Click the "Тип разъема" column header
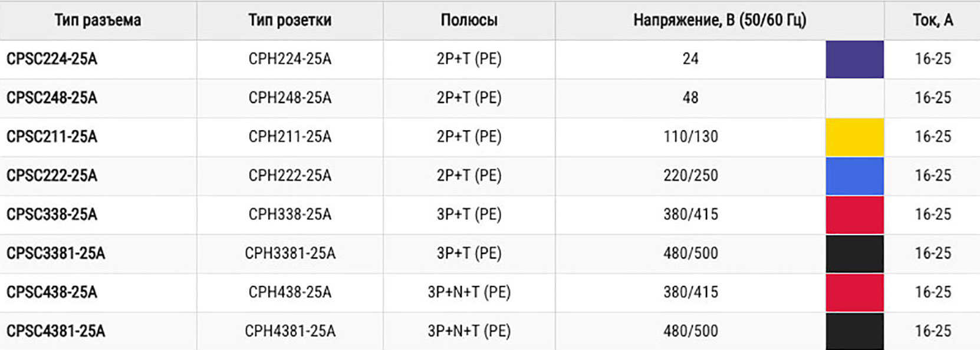980x350 pixels. [98, 20]
